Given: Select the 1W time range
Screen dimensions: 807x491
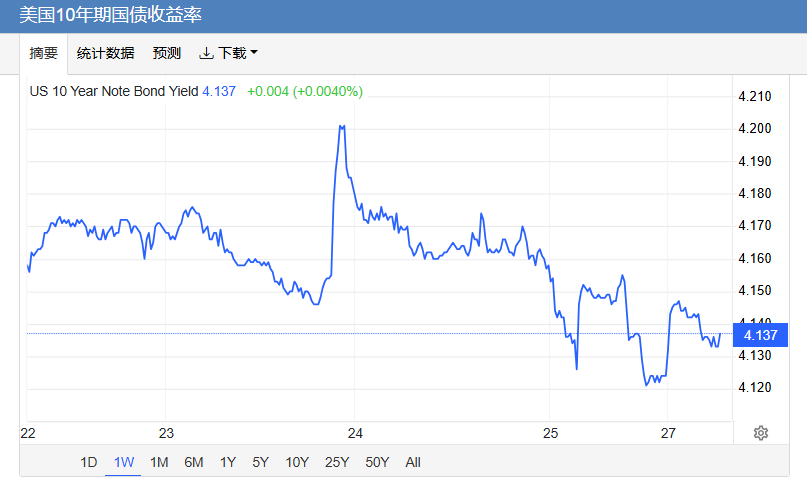Looking at the screenshot, I should coord(124,462).
